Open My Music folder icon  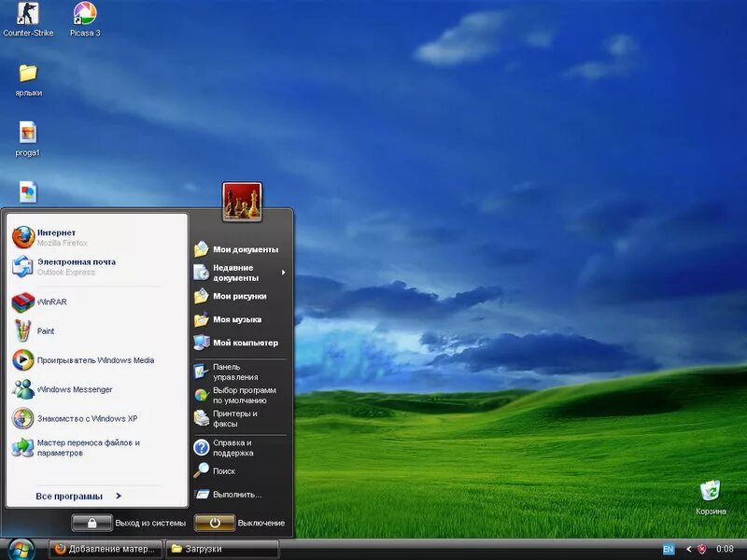201,319
